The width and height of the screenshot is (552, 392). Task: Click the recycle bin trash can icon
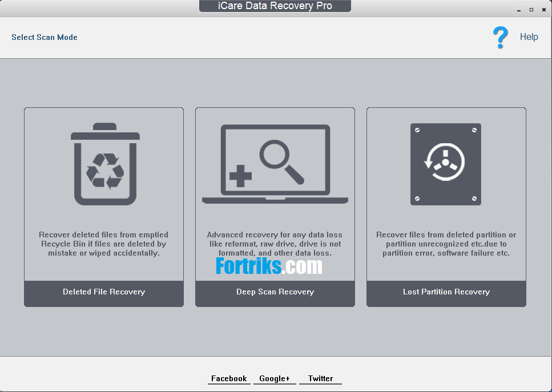point(105,164)
